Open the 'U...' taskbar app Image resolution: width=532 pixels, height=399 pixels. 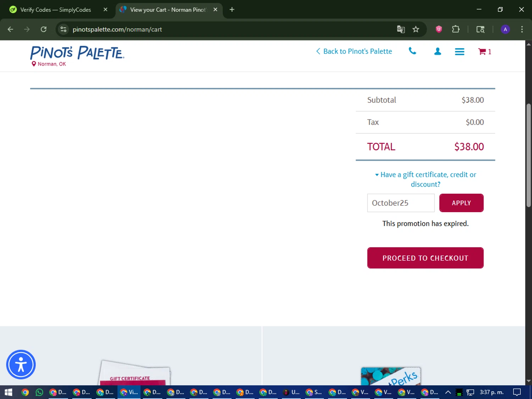pyautogui.click(x=291, y=392)
